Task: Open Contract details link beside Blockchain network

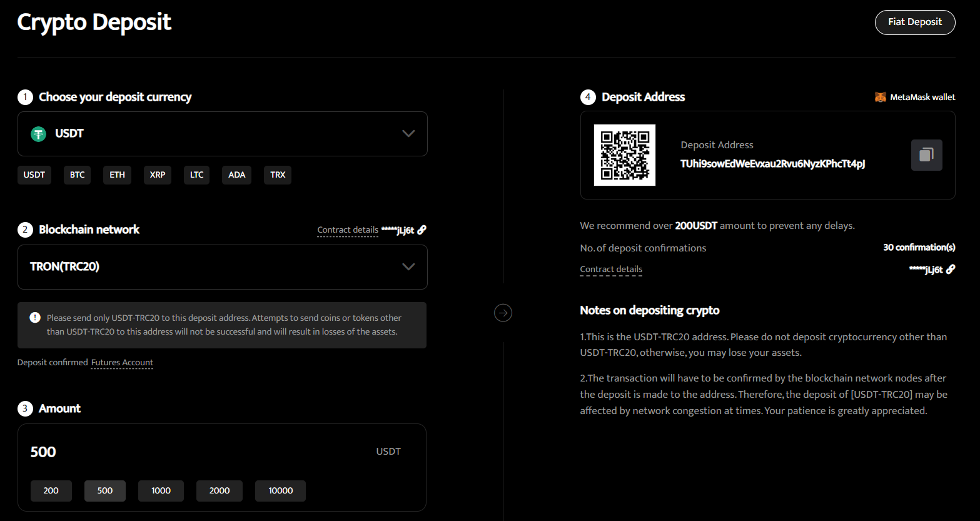Action: point(348,230)
